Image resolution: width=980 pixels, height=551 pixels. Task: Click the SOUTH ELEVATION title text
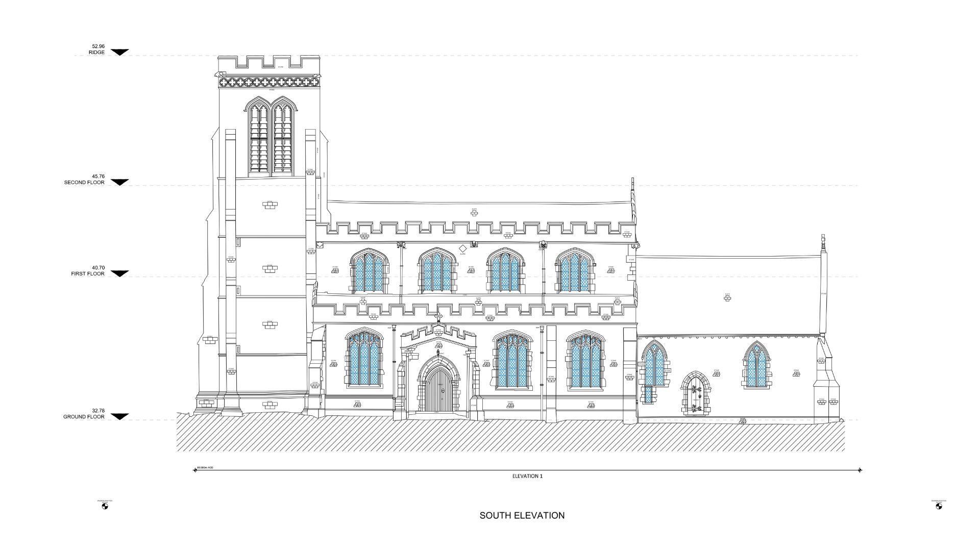(x=522, y=515)
